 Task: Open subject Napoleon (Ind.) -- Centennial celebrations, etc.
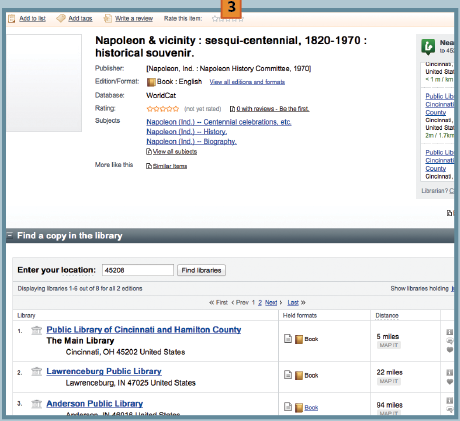click(x=219, y=122)
